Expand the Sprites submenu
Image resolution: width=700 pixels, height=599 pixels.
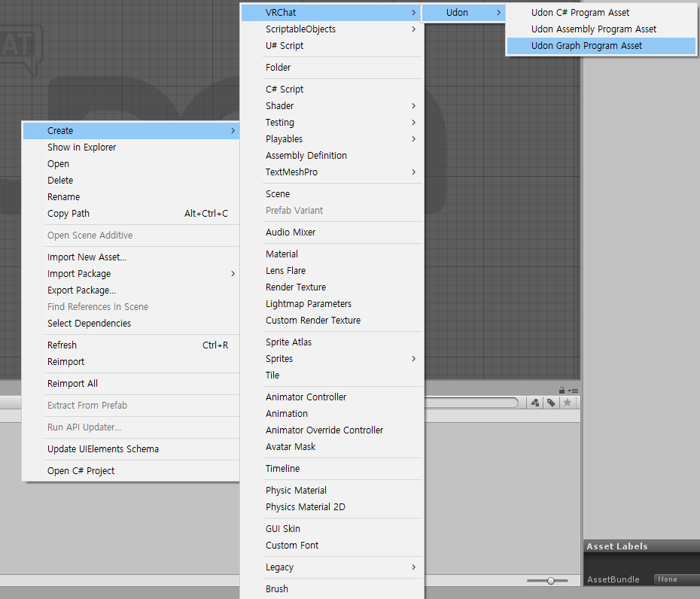click(330, 358)
